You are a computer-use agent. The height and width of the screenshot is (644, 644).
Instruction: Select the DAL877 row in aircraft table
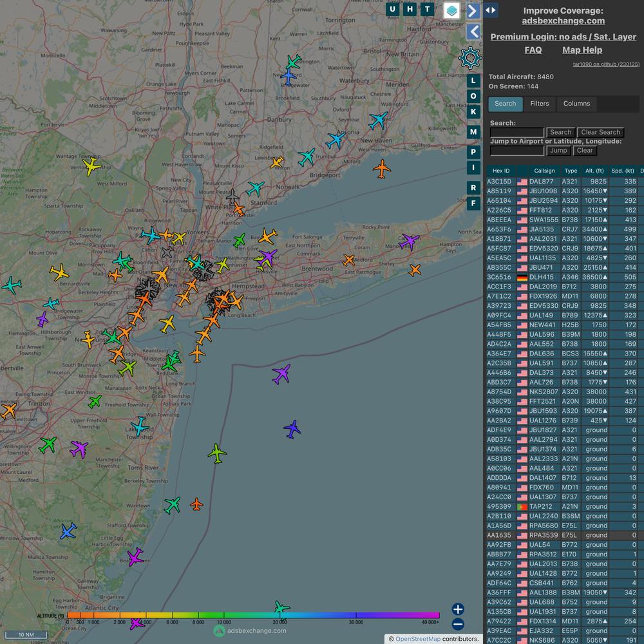click(565, 182)
